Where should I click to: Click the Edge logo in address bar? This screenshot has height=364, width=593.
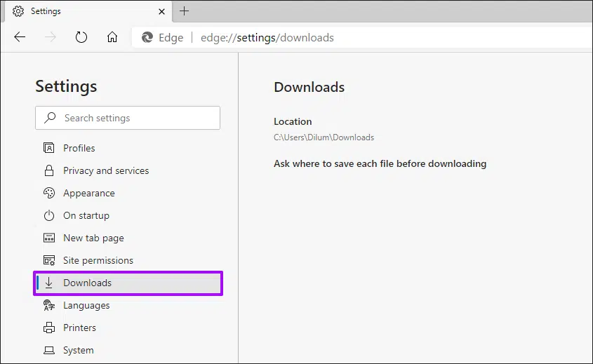tap(147, 37)
